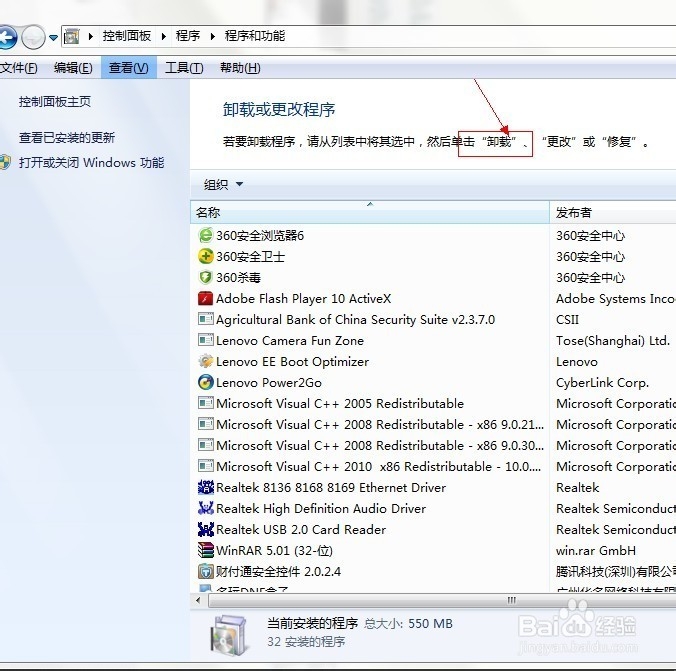Click Visual C++ 2005 Redistributable icon
676x671 pixels.
click(x=205, y=403)
